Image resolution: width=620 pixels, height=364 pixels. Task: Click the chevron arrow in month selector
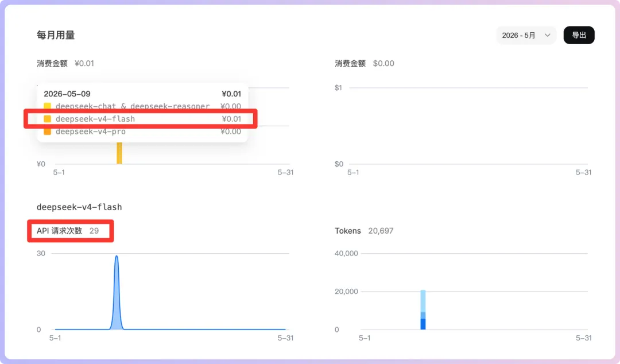point(547,35)
